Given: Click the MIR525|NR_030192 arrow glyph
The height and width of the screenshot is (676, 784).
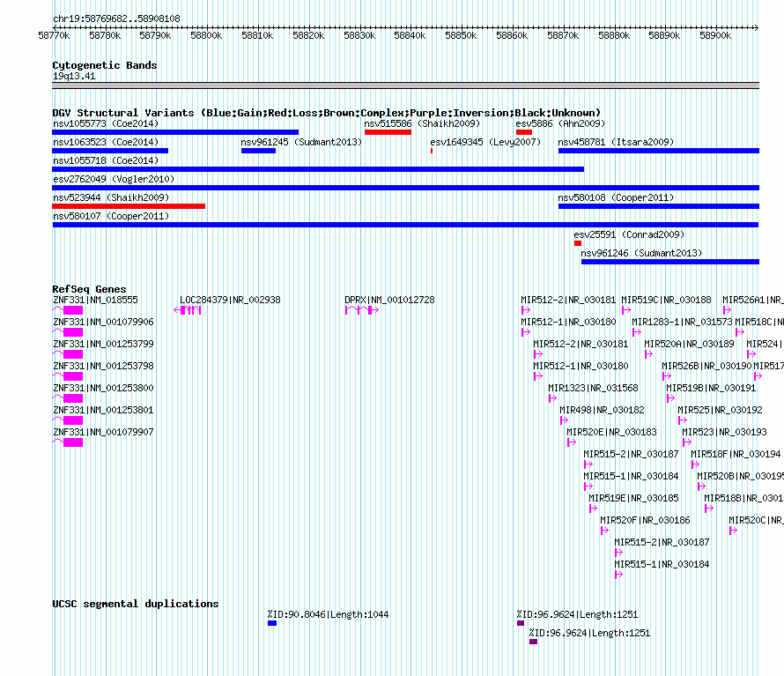Looking at the screenshot, I should pos(683,420).
